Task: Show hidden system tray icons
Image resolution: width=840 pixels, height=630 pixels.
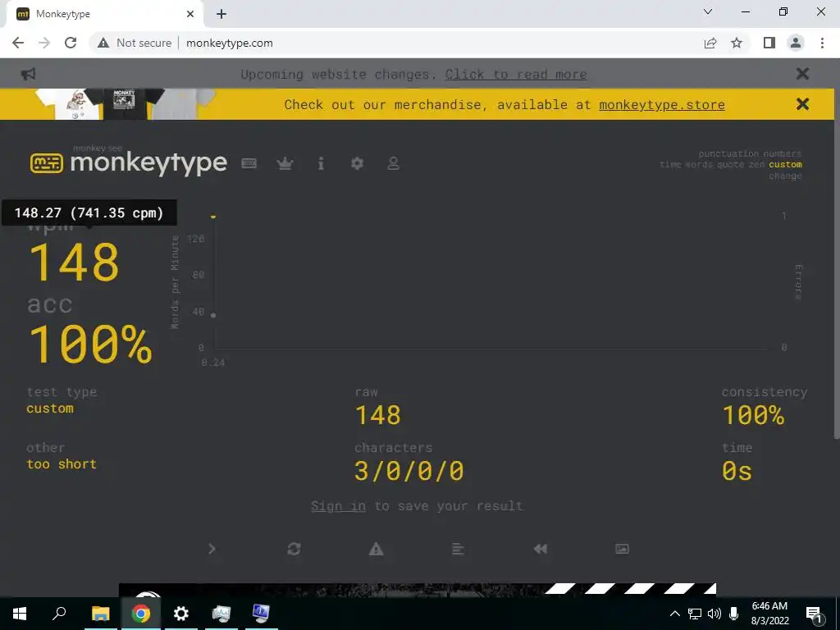Action: click(675, 614)
